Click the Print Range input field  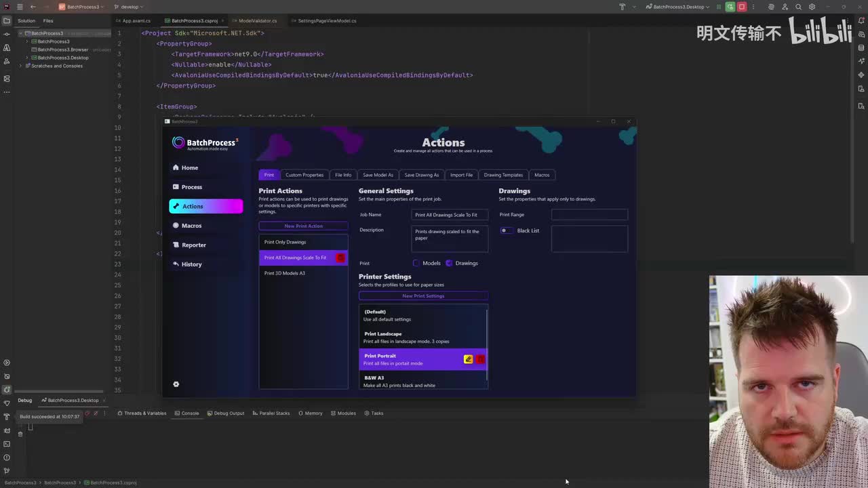[589, 215]
